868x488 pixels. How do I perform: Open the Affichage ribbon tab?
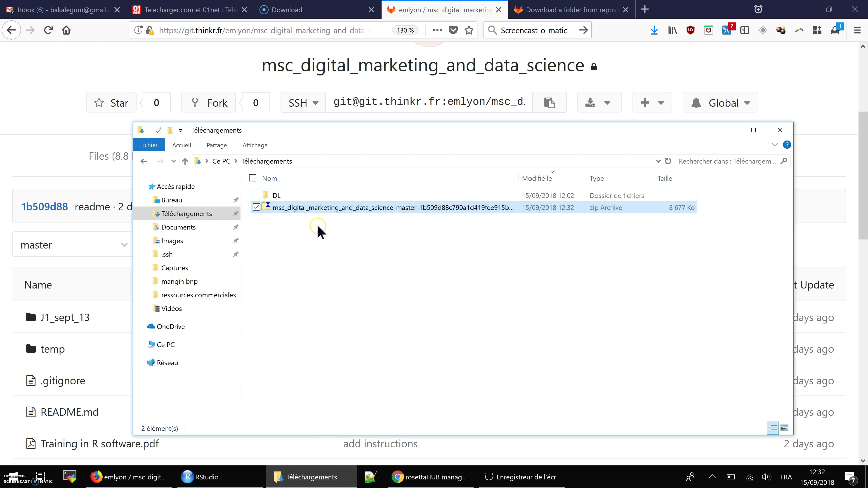pos(255,145)
